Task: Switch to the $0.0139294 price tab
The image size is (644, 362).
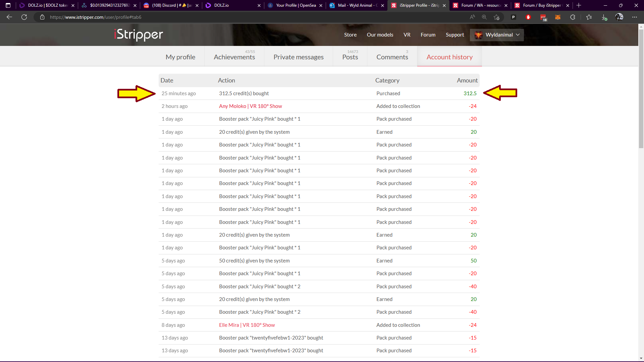Action: 109,5
